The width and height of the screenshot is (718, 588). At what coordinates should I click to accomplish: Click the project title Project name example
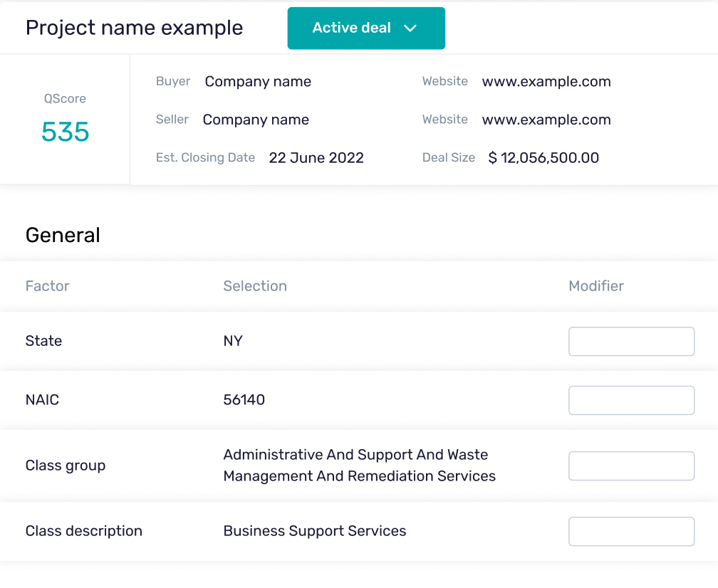[134, 28]
